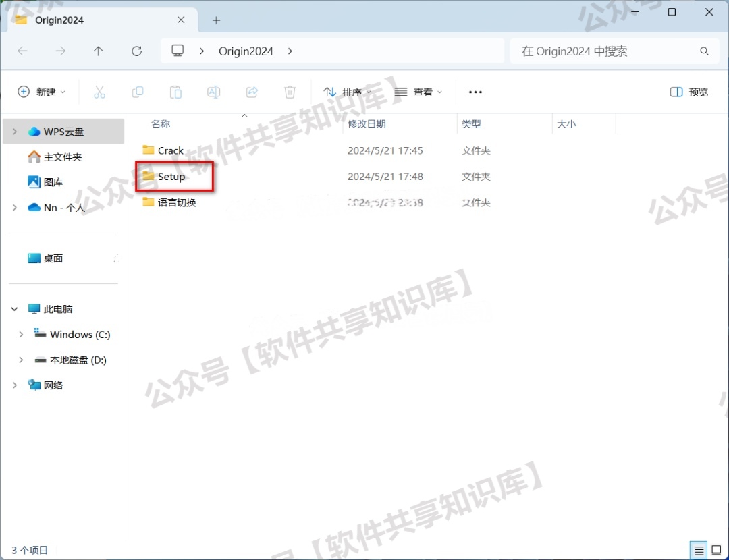This screenshot has width=729, height=560.
Task: Sort by 类型 column header
Action: point(471,124)
